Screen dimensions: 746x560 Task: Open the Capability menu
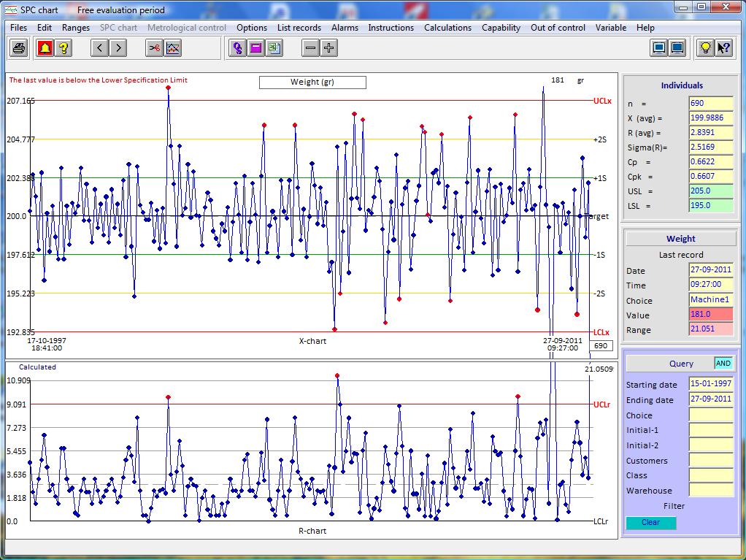point(501,28)
